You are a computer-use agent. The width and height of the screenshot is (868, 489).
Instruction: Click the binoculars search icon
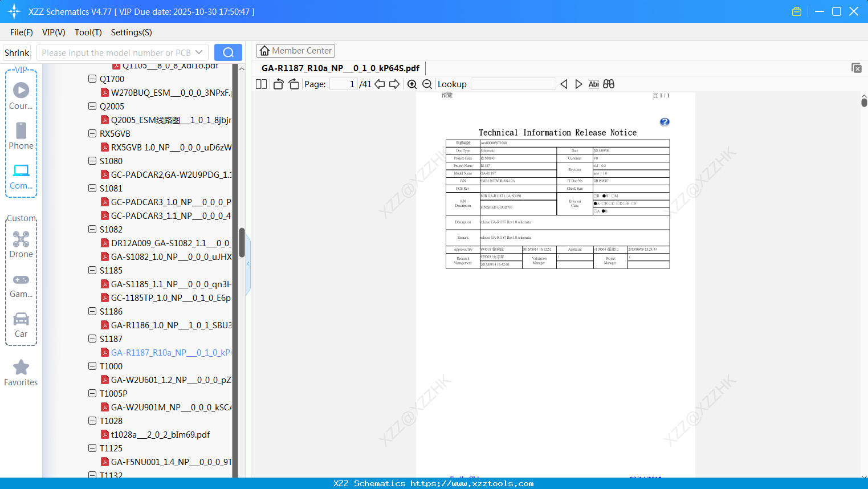click(609, 84)
